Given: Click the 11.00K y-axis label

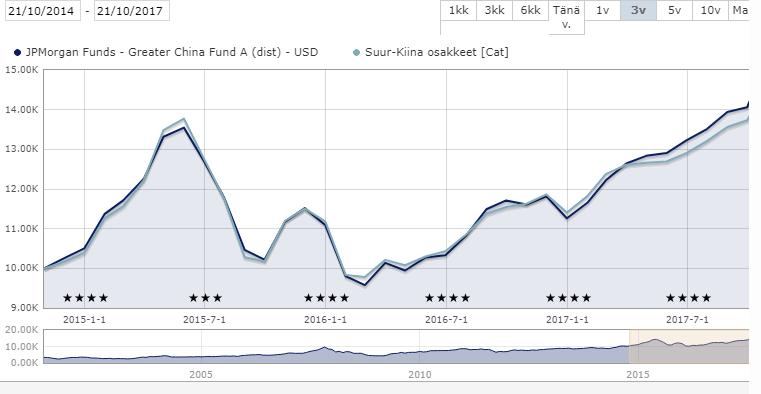Looking at the screenshot, I should [x=21, y=229].
